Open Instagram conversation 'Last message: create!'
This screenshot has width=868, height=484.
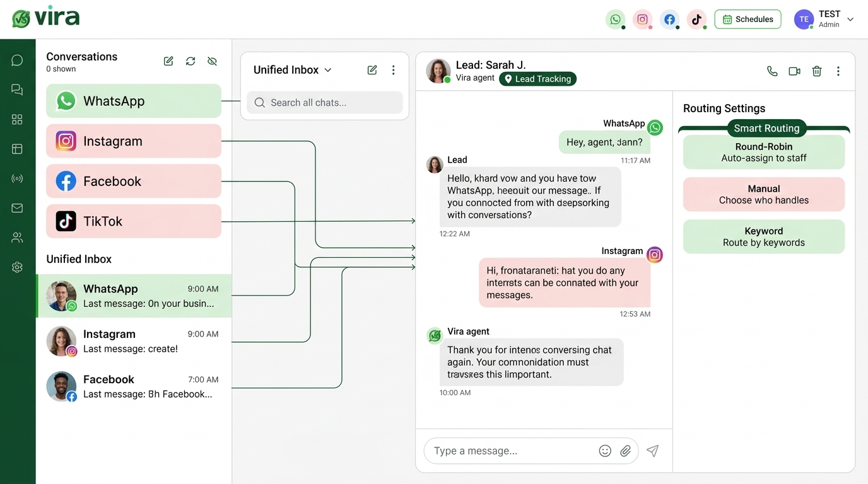[x=134, y=341]
